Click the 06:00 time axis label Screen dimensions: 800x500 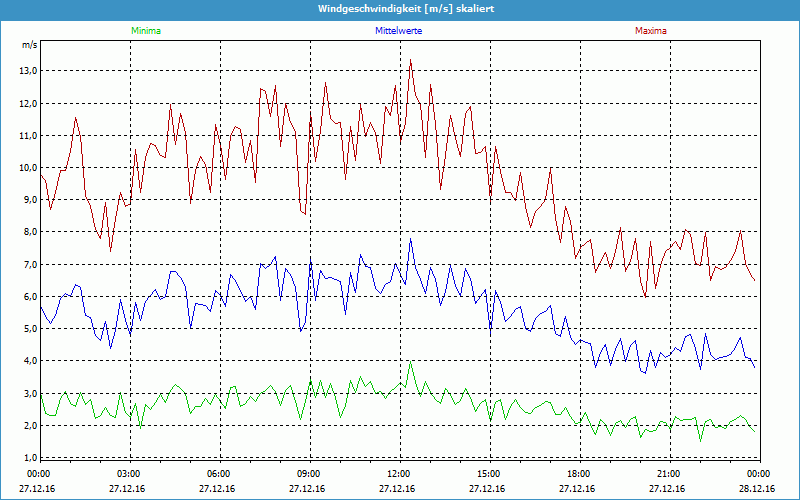click(x=217, y=474)
